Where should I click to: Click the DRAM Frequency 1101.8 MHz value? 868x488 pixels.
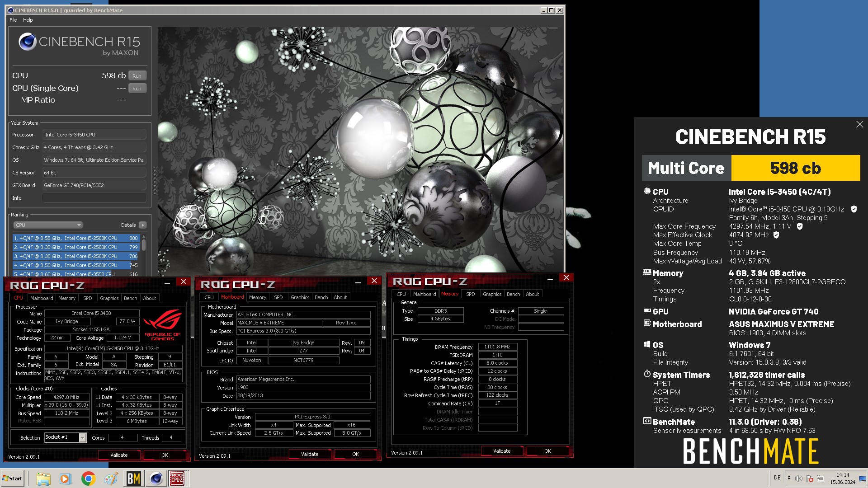coord(497,347)
